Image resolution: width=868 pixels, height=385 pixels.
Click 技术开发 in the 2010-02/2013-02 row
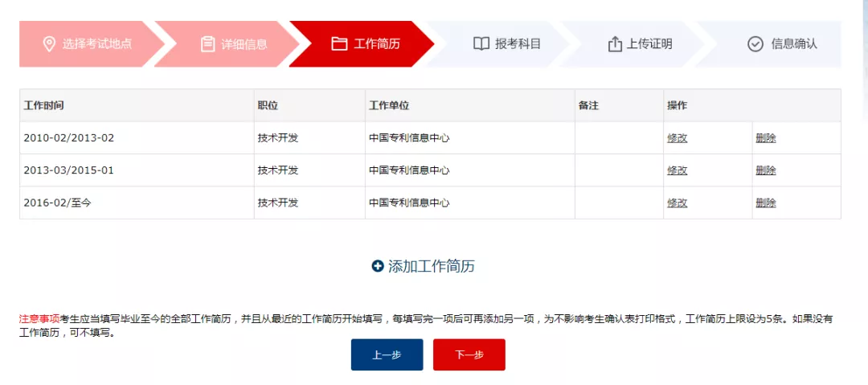click(x=278, y=138)
